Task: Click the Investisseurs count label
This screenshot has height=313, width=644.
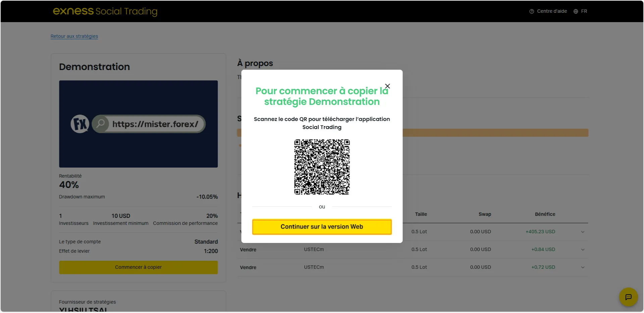Action: pyautogui.click(x=74, y=223)
